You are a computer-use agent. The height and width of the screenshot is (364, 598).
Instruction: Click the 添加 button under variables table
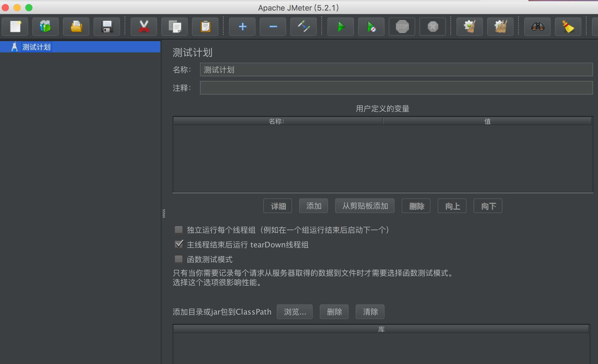(313, 206)
